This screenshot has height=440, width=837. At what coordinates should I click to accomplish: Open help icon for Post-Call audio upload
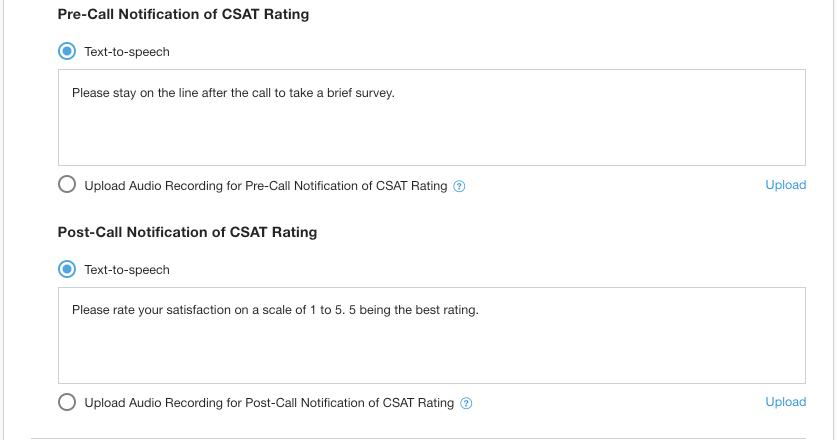pyautogui.click(x=466, y=404)
